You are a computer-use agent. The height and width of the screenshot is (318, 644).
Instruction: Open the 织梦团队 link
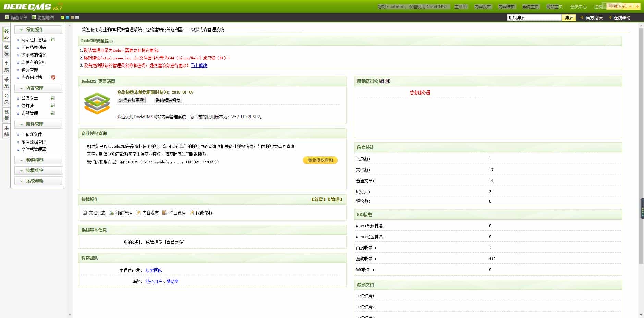pyautogui.click(x=154, y=270)
